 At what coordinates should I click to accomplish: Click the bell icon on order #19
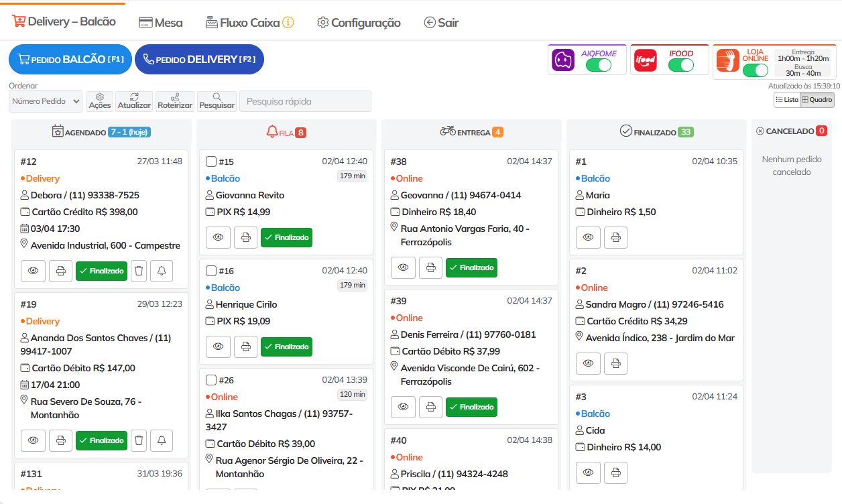162,440
